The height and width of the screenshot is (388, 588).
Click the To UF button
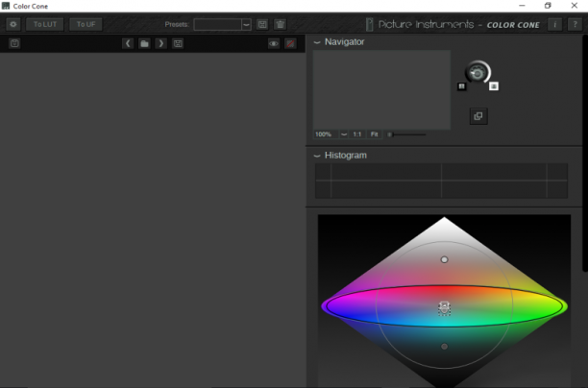(86, 24)
